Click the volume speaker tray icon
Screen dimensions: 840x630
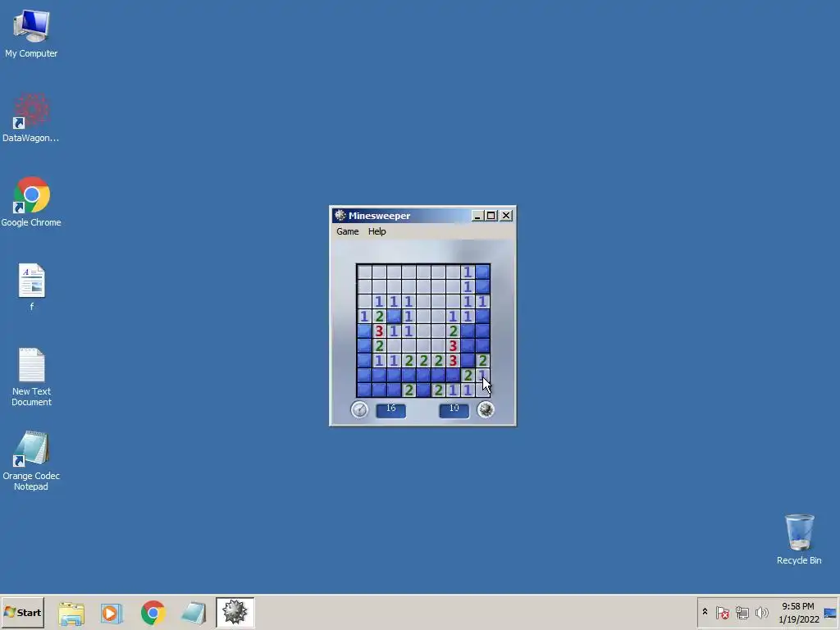tap(761, 612)
